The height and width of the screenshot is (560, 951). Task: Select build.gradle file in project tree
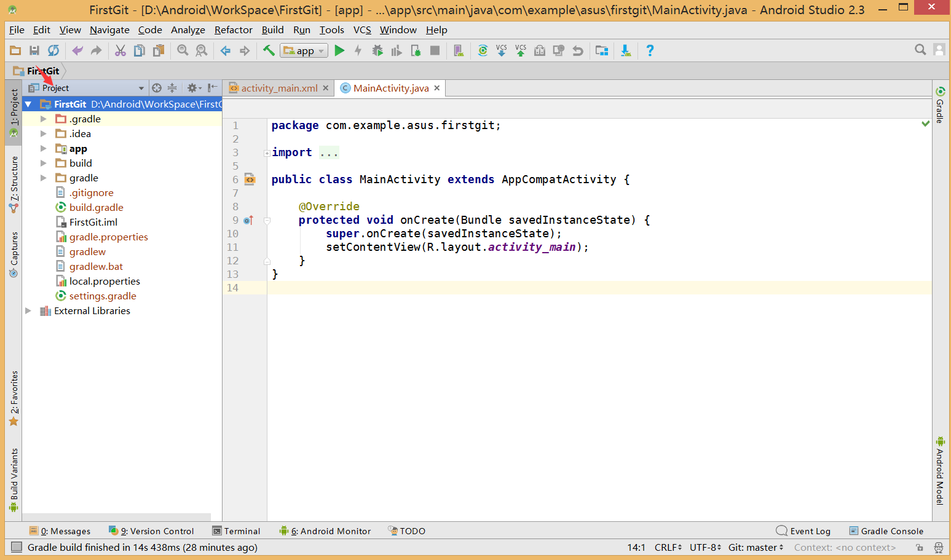tap(96, 208)
